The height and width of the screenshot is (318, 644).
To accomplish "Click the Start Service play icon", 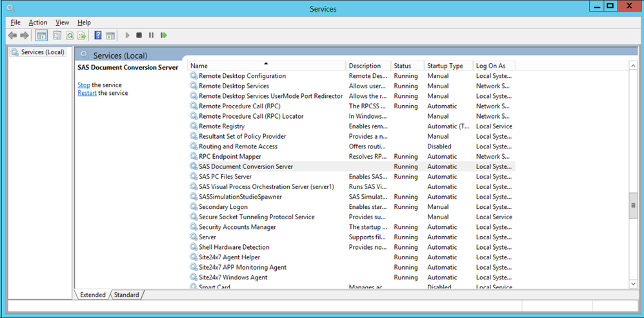I will 127,35.
